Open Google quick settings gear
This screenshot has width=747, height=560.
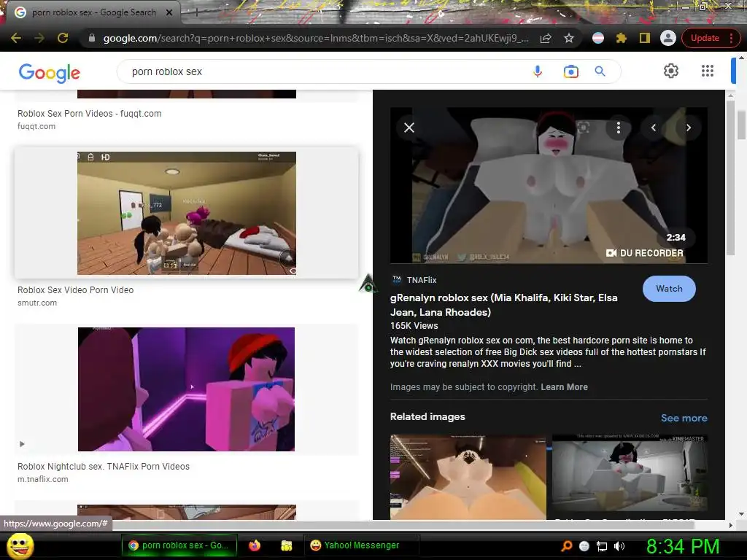pyautogui.click(x=671, y=71)
